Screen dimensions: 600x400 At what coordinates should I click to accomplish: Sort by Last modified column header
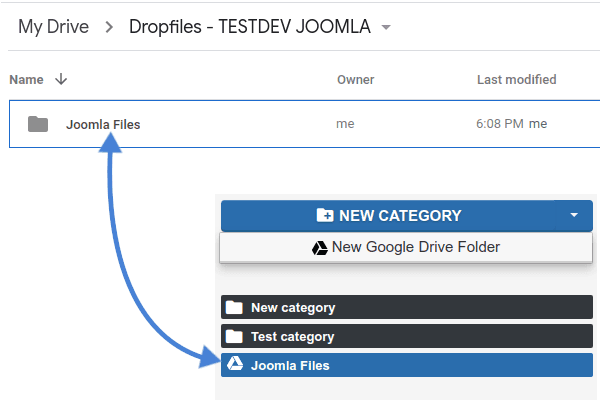(x=517, y=80)
